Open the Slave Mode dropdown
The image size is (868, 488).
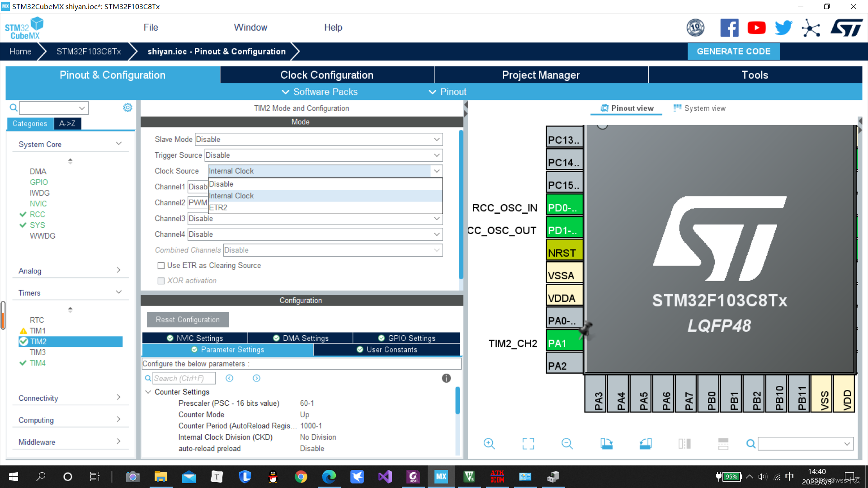pyautogui.click(x=318, y=139)
